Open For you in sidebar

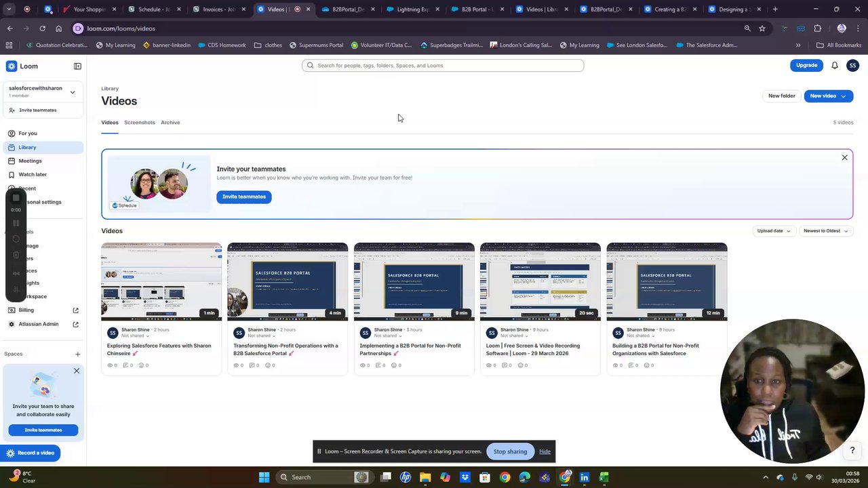(43, 134)
